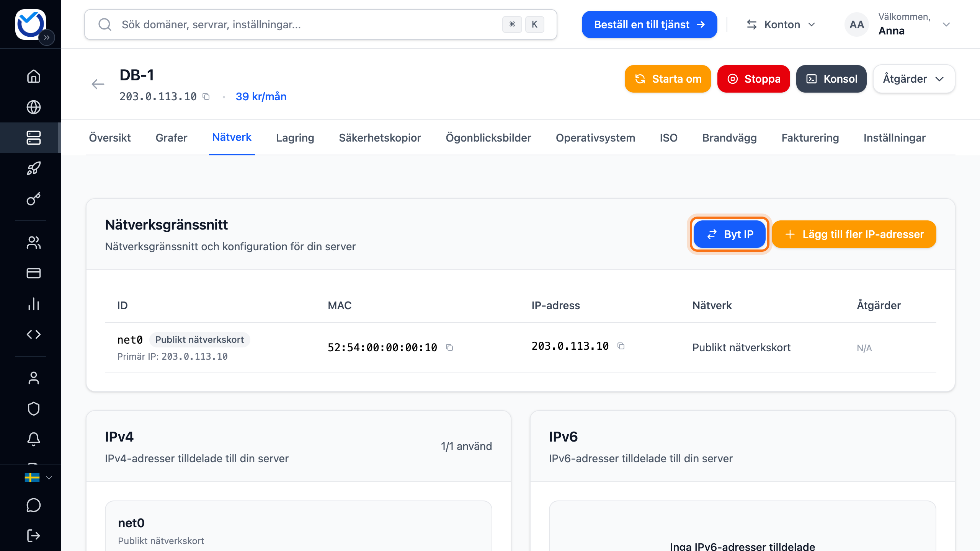Click the 1/1 använd IPv4 usage text

[466, 446]
